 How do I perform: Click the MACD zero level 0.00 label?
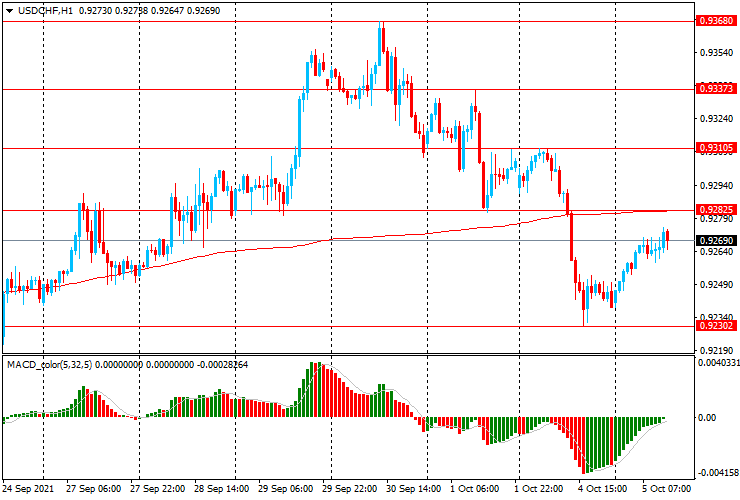(x=707, y=418)
